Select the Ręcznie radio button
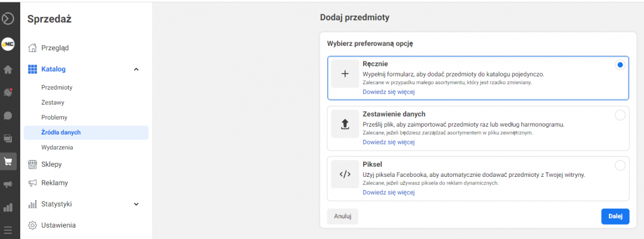 point(620,65)
